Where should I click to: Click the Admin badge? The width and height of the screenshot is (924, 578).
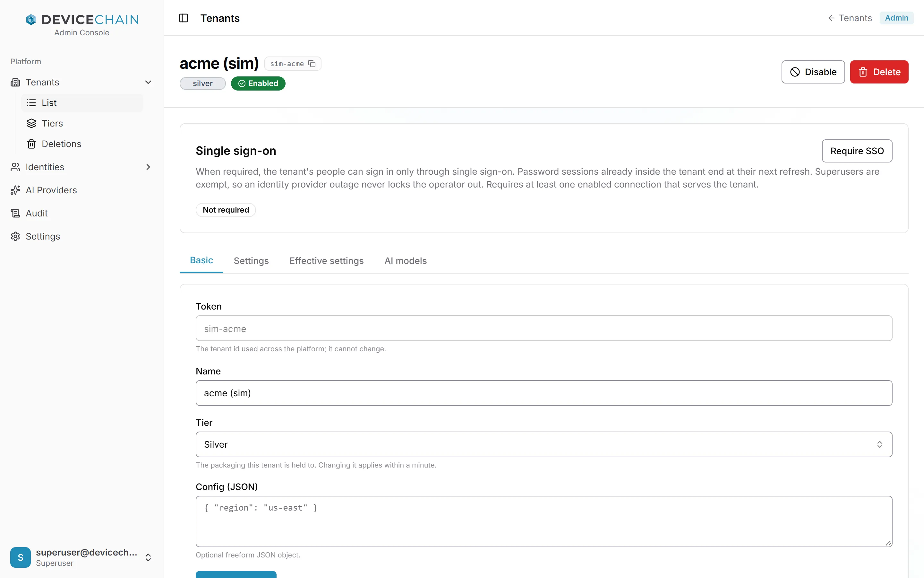[896, 18]
